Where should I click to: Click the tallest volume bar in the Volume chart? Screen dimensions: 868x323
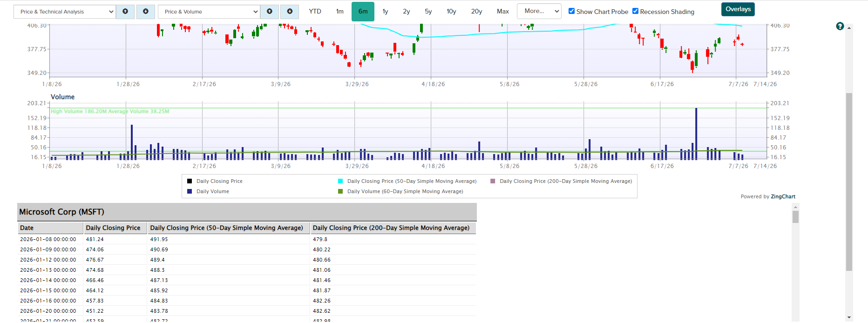pos(696,134)
